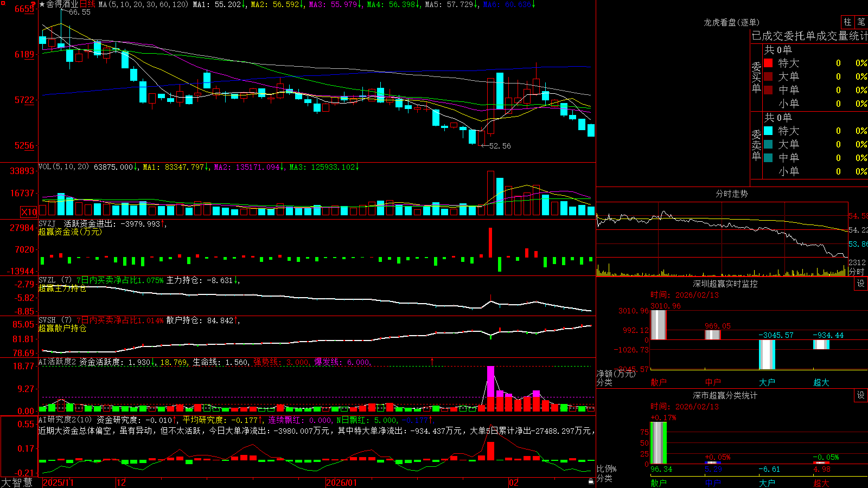Click the red square icon at top-left corner

(3, 3)
